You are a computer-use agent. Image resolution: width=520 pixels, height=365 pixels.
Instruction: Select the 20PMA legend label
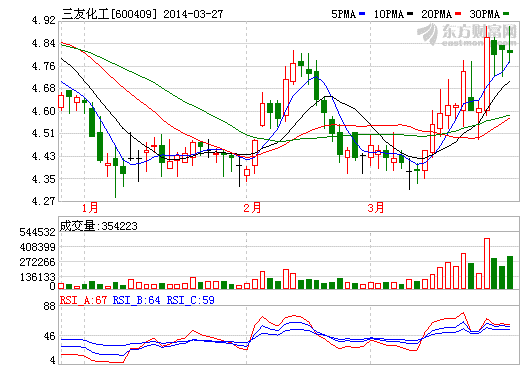click(x=436, y=14)
